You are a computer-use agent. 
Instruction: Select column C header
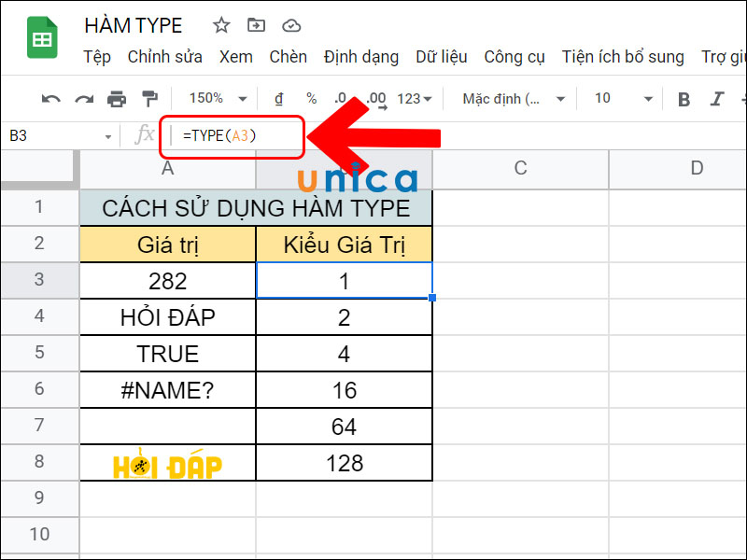pos(520,168)
